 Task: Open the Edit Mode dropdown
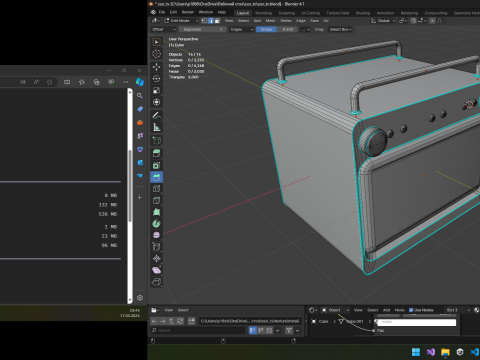(181, 21)
